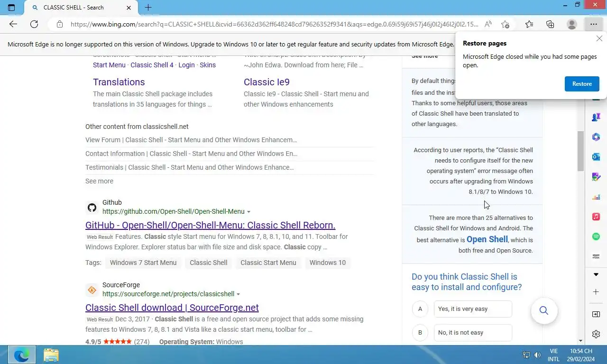Open the 'Start Menu' sitelink
The height and width of the screenshot is (364, 607).
[x=109, y=65]
